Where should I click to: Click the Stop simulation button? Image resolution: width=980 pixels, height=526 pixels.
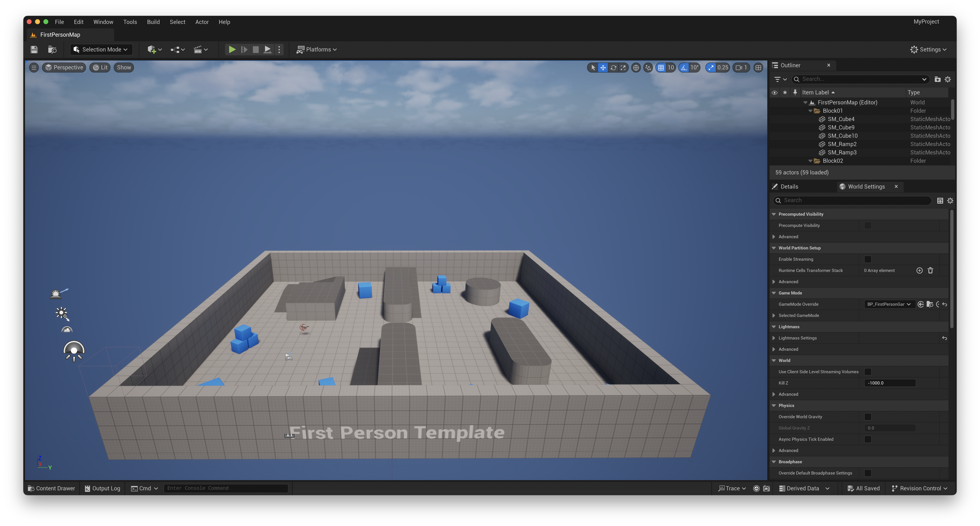[x=256, y=49]
